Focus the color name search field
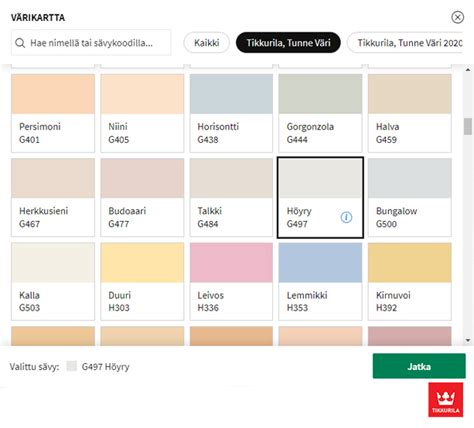474x428 pixels. coord(91,43)
